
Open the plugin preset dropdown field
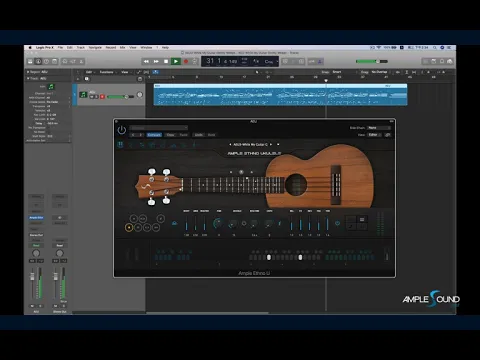click(x=159, y=128)
